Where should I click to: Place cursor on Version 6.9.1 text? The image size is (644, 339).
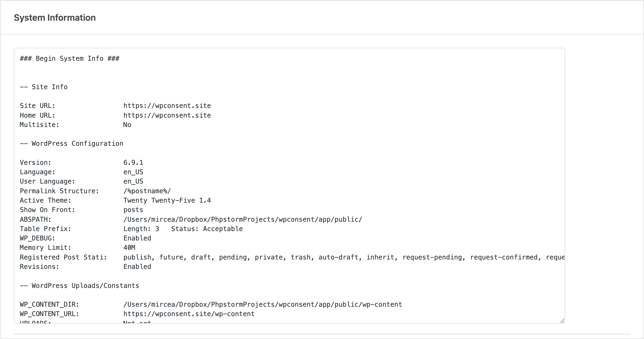[x=133, y=163]
